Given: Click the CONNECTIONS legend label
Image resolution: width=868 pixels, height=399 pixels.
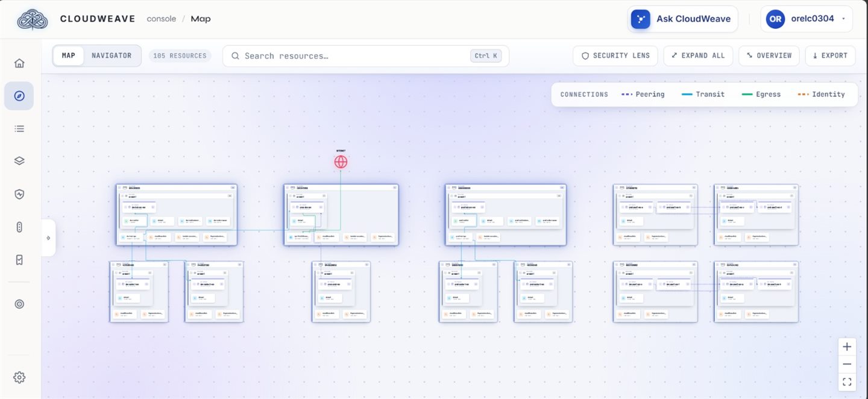Looking at the screenshot, I should tap(584, 95).
